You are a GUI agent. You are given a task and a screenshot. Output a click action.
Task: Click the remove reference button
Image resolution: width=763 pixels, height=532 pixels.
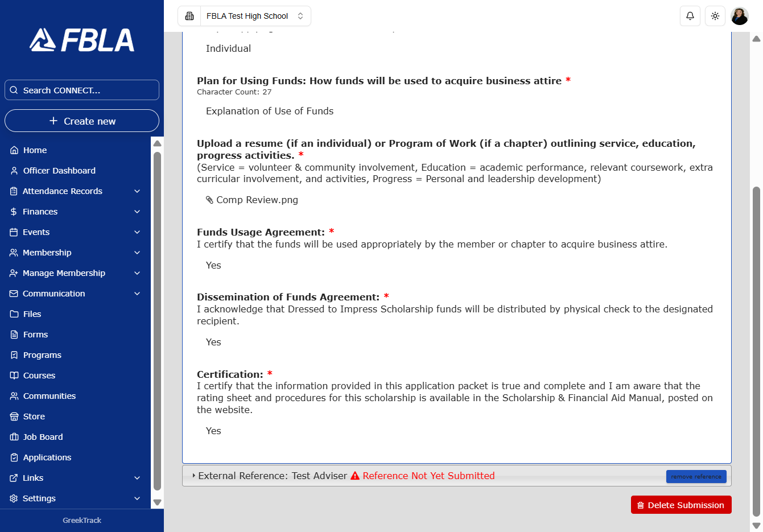[696, 477]
